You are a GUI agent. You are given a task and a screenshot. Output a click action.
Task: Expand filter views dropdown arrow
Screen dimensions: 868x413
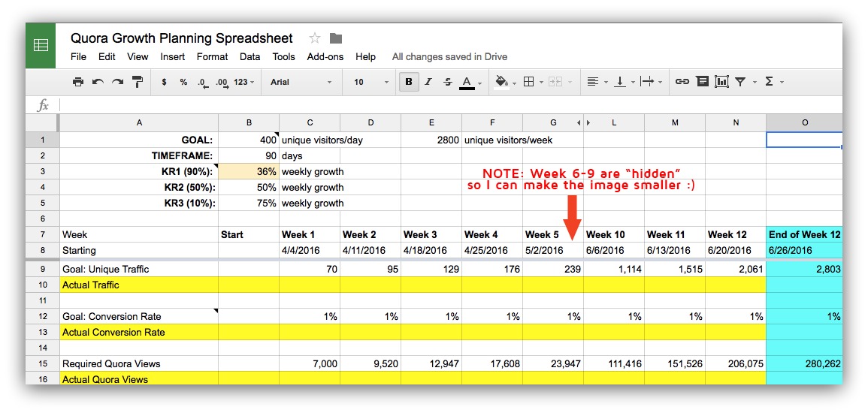point(755,83)
